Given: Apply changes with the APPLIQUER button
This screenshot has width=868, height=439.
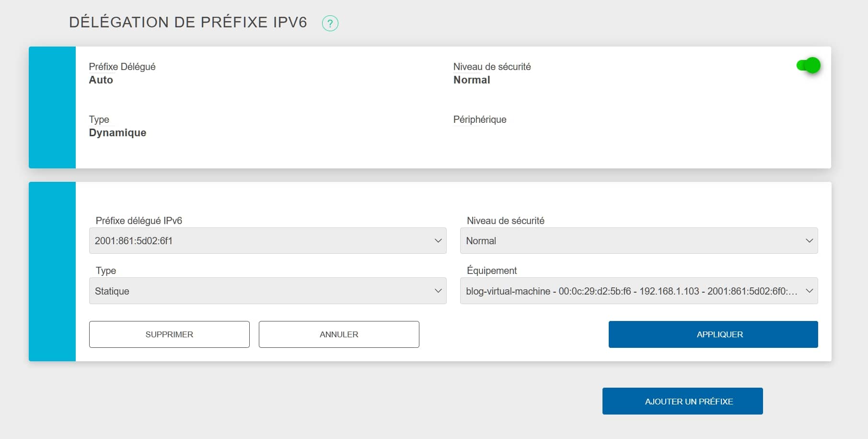Looking at the screenshot, I should coord(713,334).
